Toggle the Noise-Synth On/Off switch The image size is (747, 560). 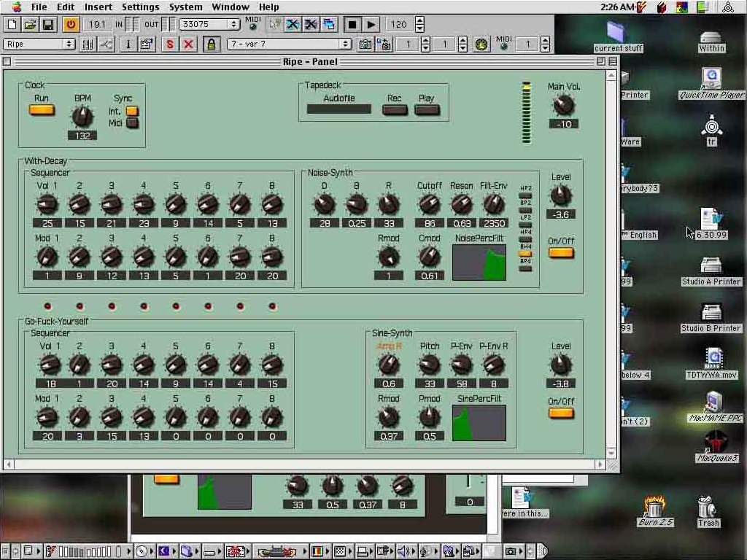(561, 253)
